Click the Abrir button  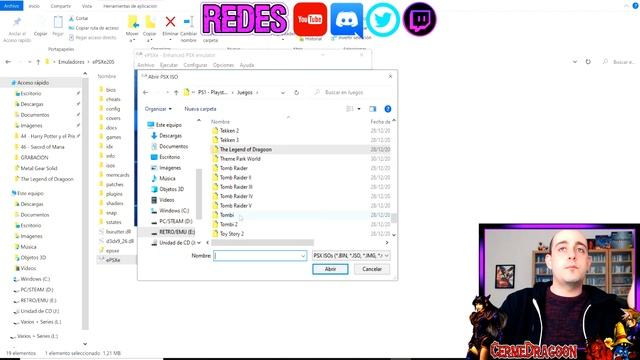(330, 269)
